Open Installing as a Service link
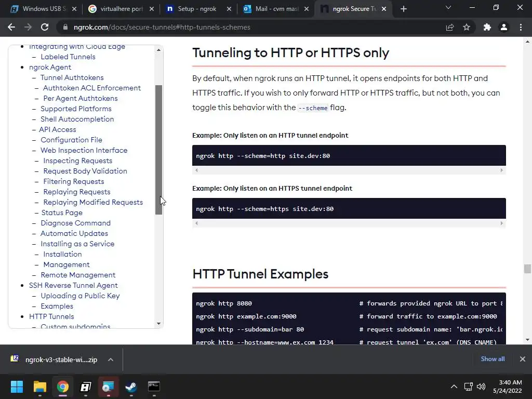 (77, 244)
